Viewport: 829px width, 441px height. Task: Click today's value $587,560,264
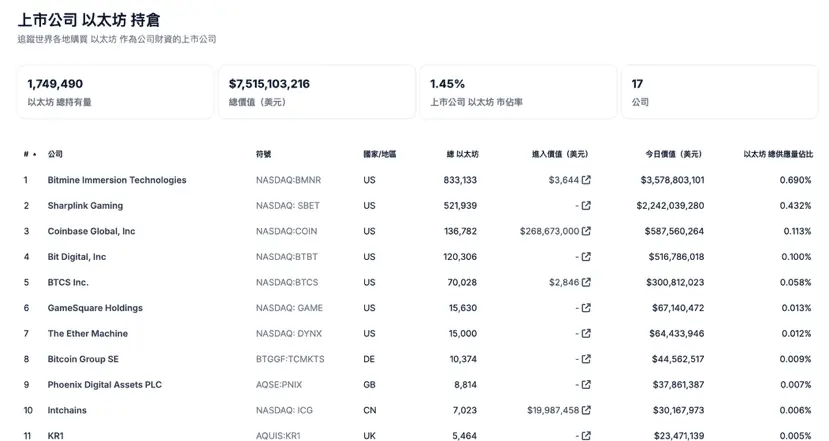674,231
